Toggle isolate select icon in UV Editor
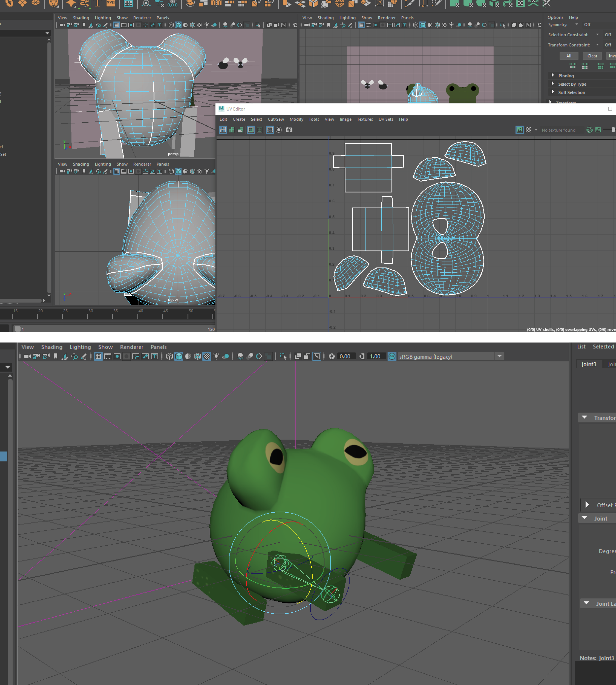Screen dimensions: 616x685 pyautogui.click(x=279, y=130)
